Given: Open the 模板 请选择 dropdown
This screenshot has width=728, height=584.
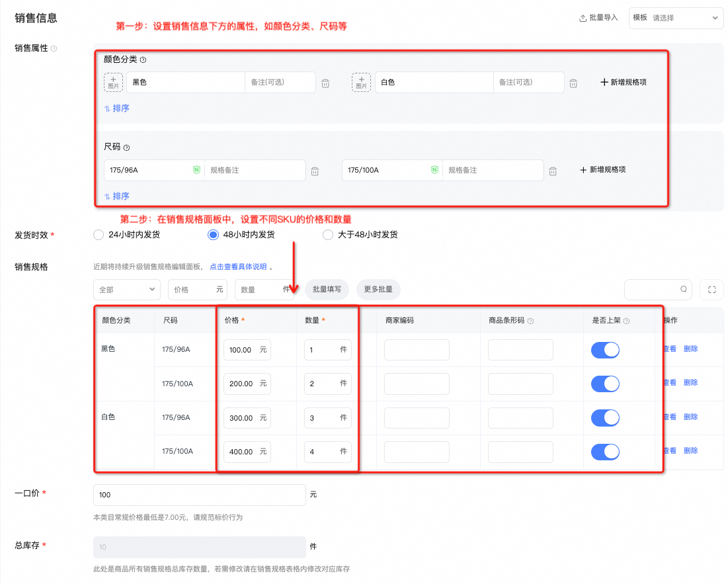Looking at the screenshot, I should pyautogui.click(x=676, y=18).
